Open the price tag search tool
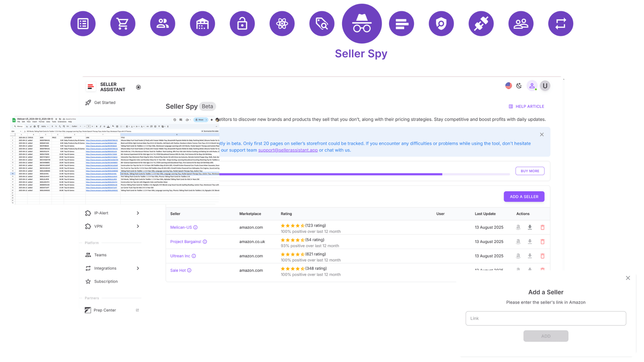Screen dimensions: 644x362 coord(322,23)
